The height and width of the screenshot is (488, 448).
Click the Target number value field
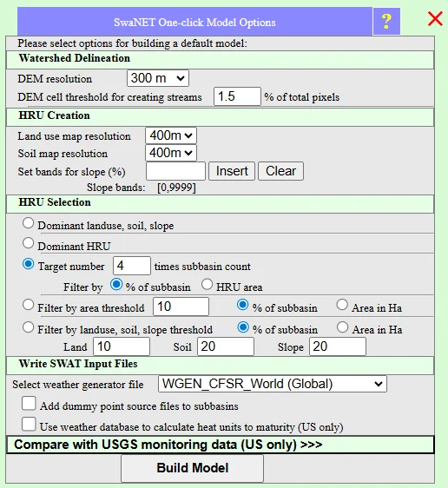click(132, 266)
